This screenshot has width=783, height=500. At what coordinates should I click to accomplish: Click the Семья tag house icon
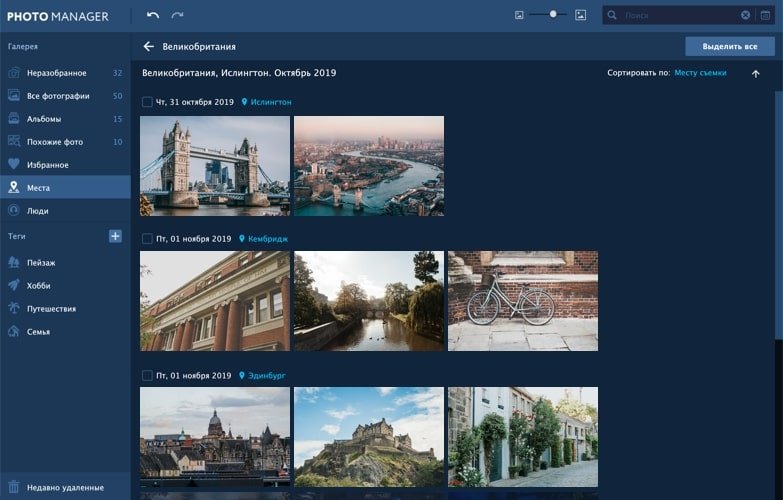coord(14,331)
